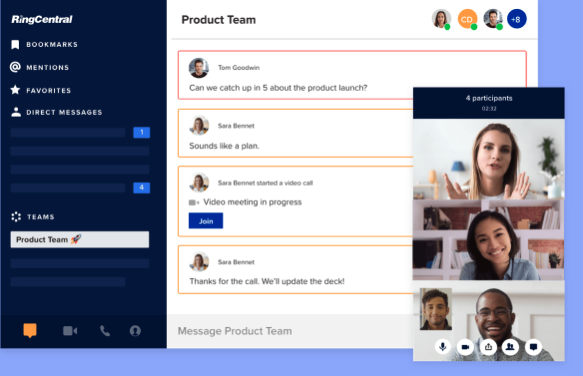
Task: Switch to the video camera tab in bottom bar
Action: [x=70, y=331]
